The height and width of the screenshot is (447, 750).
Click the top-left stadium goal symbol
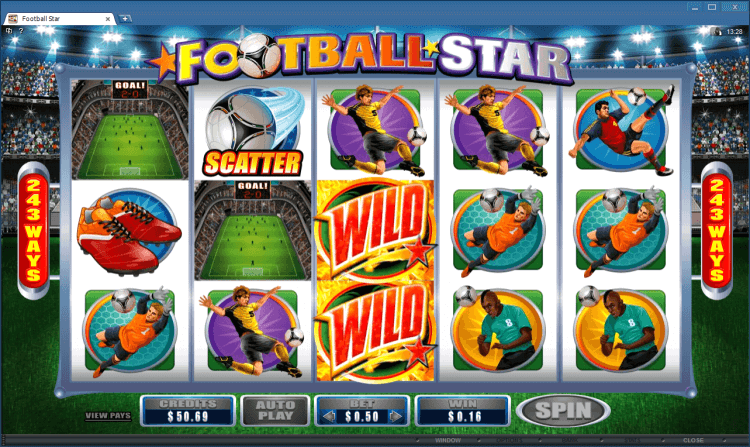[130, 130]
